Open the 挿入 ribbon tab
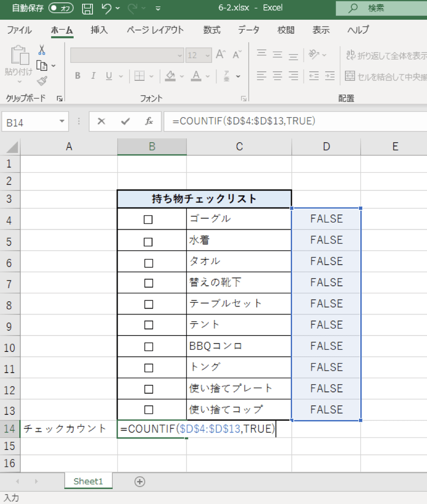Screen dimensions: 427x504 click(x=99, y=30)
